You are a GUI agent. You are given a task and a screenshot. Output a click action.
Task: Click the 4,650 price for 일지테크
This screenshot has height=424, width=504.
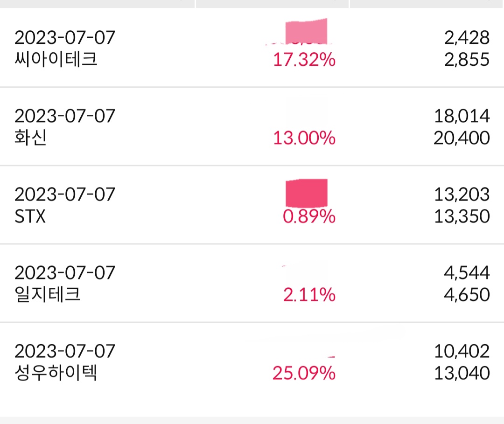pos(467,295)
